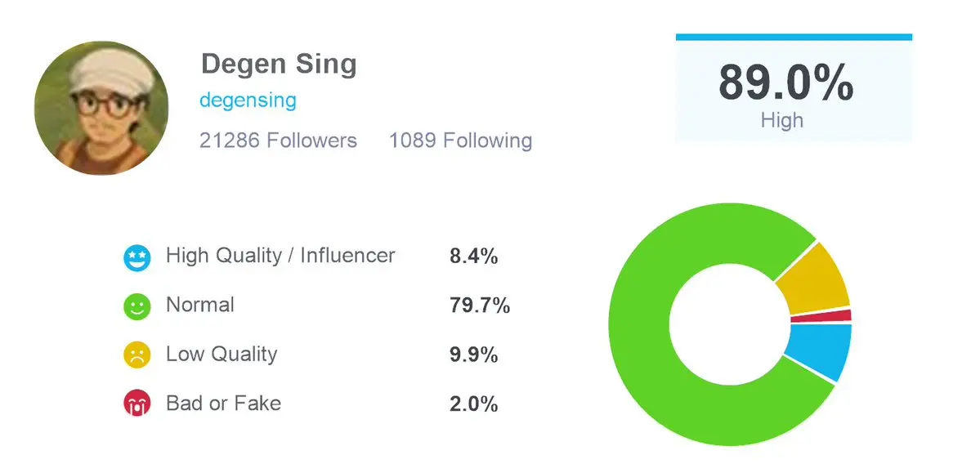The width and height of the screenshot is (980, 473).
Task: Click the High Quality / Influencer label
Action: click(280, 256)
